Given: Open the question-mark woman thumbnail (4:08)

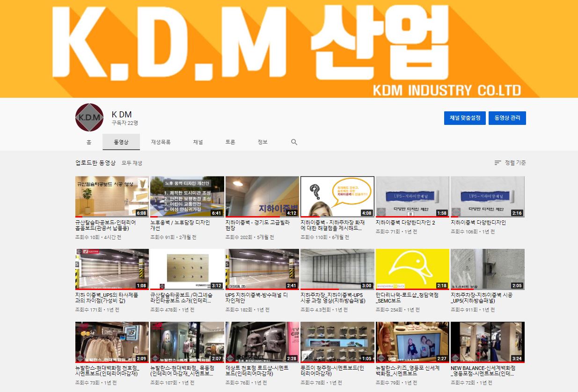Looking at the screenshot, I should tap(337, 196).
